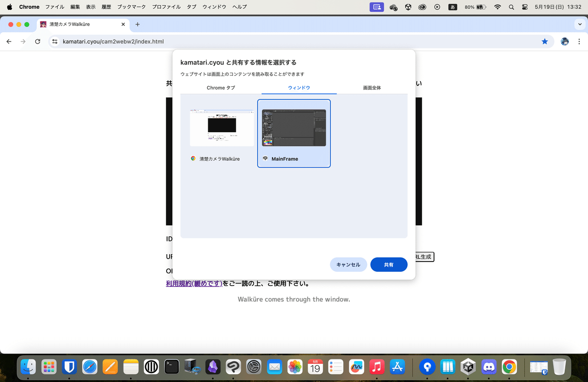Open Mail from the Dock
The width and height of the screenshot is (588, 382).
[274, 366]
